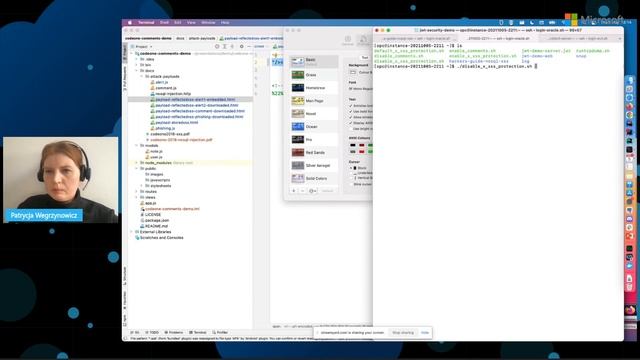Open the Apple menu

click(x=130, y=22)
